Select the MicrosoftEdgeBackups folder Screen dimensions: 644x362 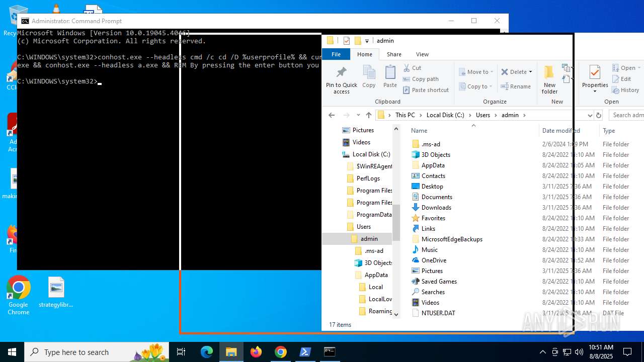[452, 239]
